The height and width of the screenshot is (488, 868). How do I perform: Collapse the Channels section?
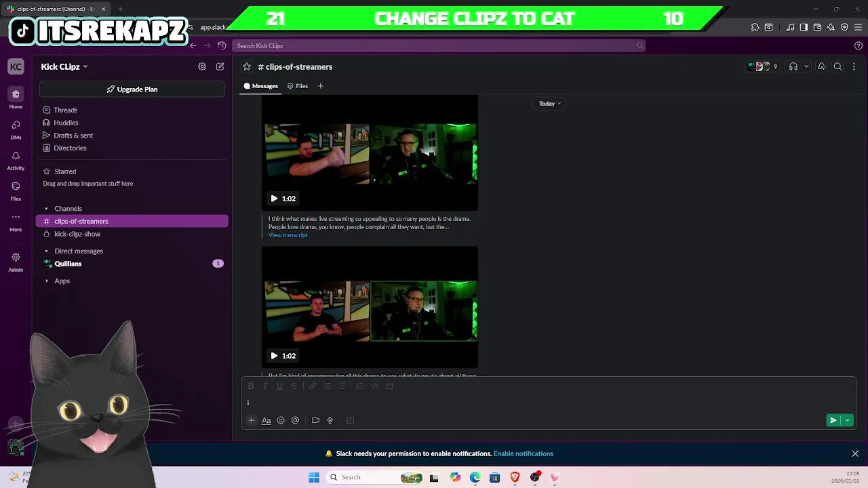tap(46, 209)
